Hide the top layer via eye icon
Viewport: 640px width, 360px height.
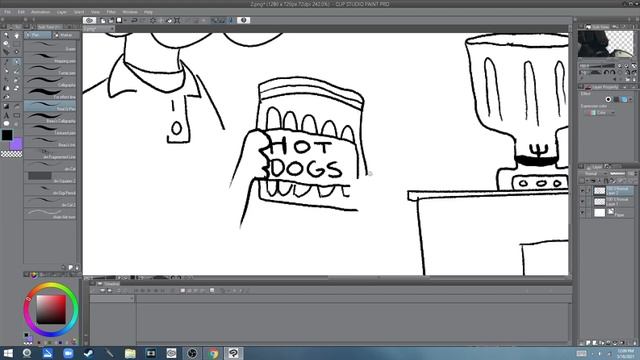coord(582,191)
